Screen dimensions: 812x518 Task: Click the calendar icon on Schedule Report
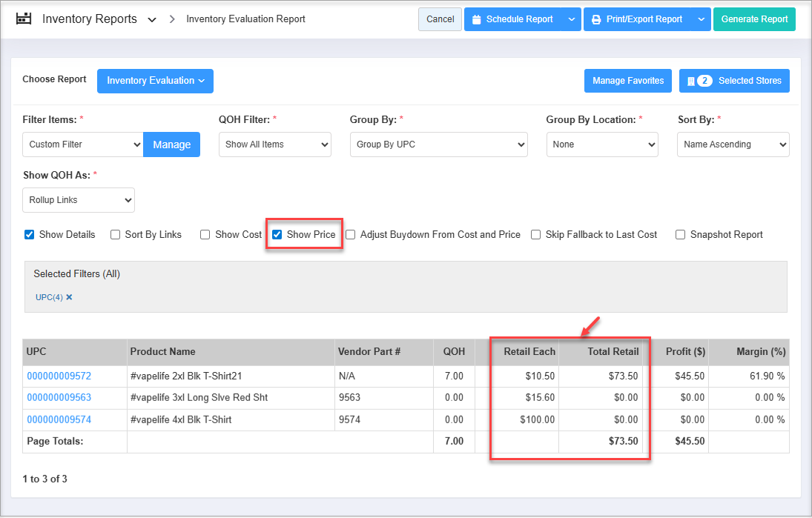point(476,19)
